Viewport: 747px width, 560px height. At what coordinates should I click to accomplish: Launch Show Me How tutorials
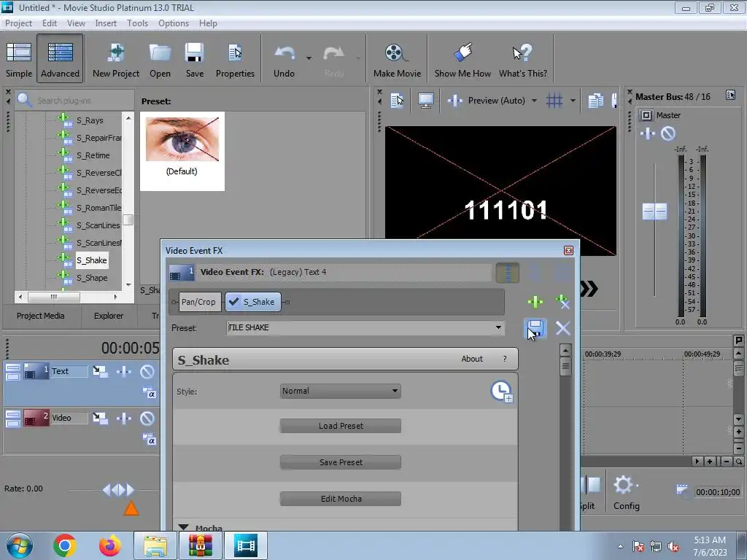(462, 60)
